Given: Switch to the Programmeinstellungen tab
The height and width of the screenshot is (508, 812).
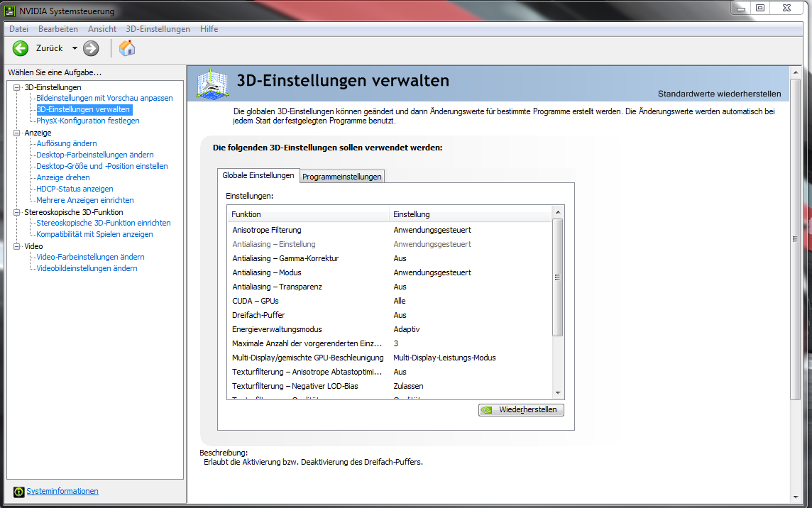Looking at the screenshot, I should pos(342,177).
